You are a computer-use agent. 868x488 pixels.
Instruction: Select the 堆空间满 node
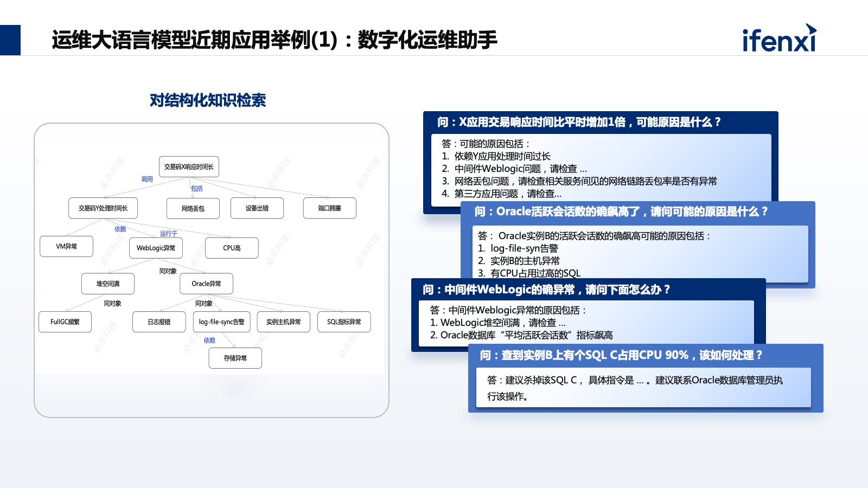(x=107, y=283)
